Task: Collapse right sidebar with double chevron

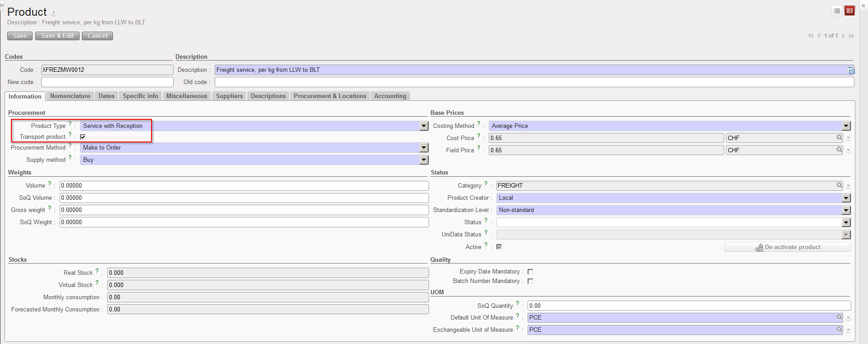Action: pyautogui.click(x=863, y=5)
